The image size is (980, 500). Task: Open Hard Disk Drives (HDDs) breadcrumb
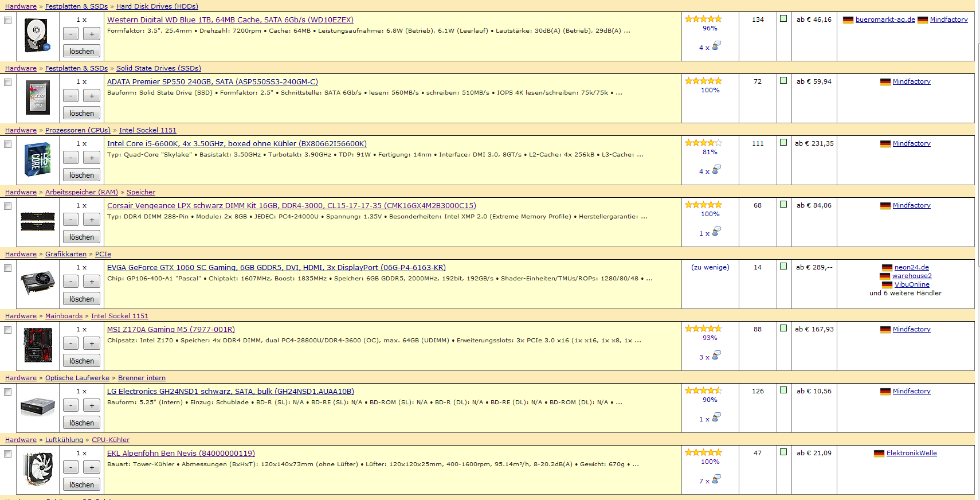point(157,6)
